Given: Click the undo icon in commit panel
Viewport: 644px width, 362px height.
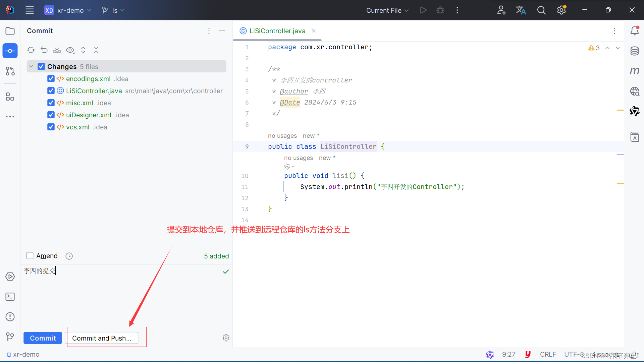Looking at the screenshot, I should [44, 50].
